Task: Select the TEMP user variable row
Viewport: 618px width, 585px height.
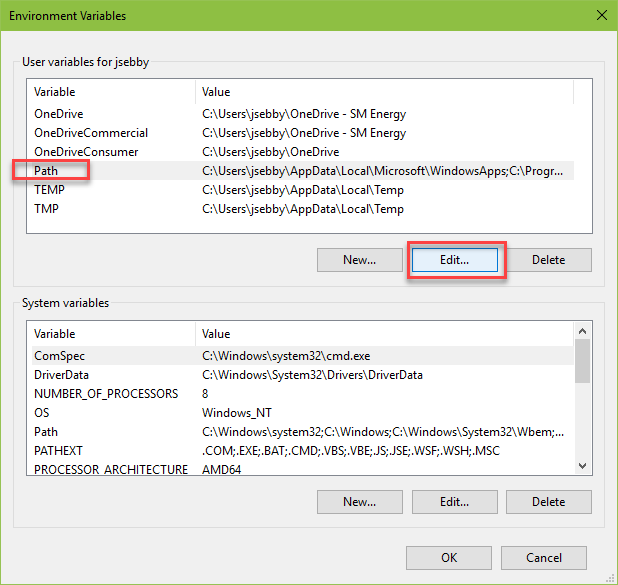Action: click(x=303, y=190)
